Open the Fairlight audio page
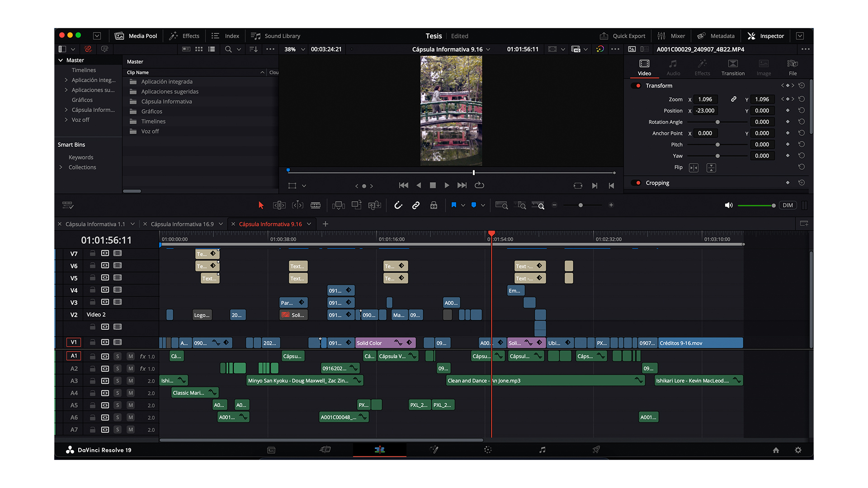The image size is (868, 488). [542, 450]
